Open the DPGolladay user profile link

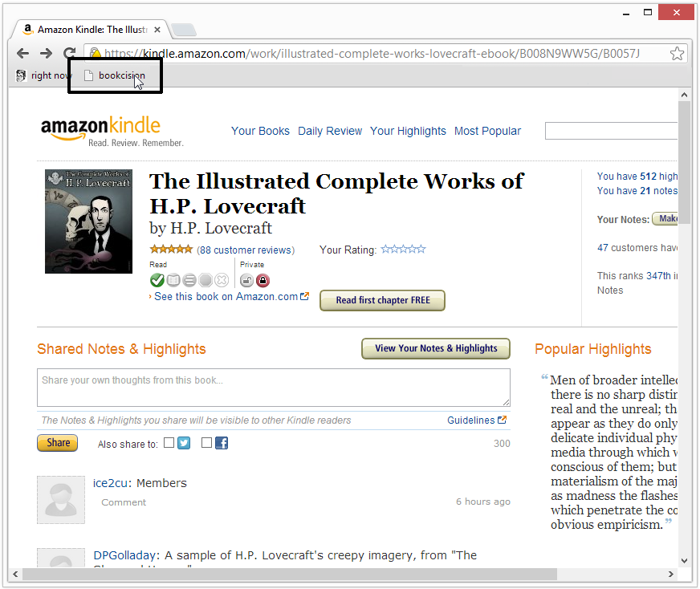tap(124, 555)
